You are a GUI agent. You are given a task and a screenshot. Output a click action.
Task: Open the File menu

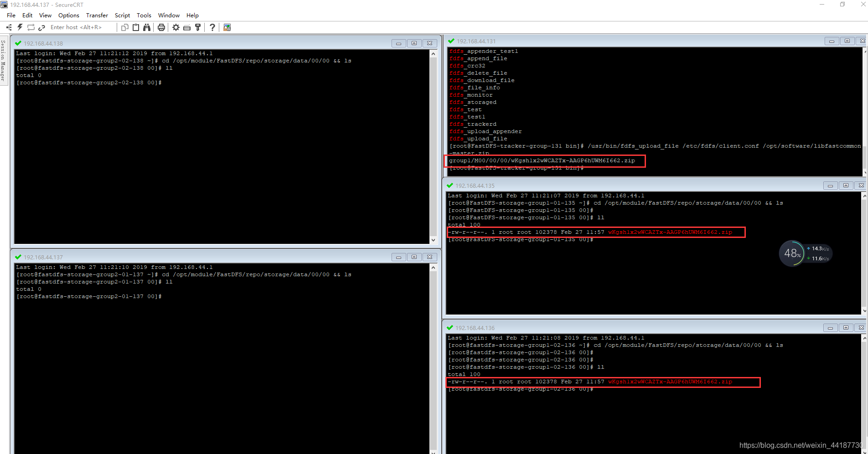tap(11, 15)
